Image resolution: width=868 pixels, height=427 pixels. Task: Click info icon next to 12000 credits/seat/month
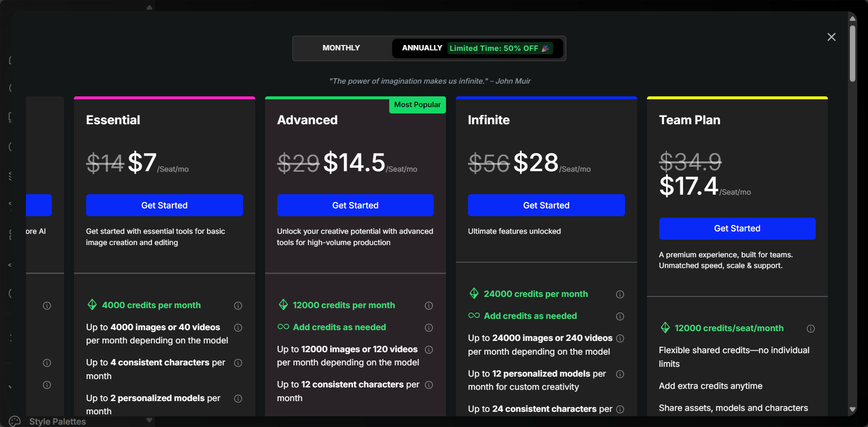click(811, 329)
